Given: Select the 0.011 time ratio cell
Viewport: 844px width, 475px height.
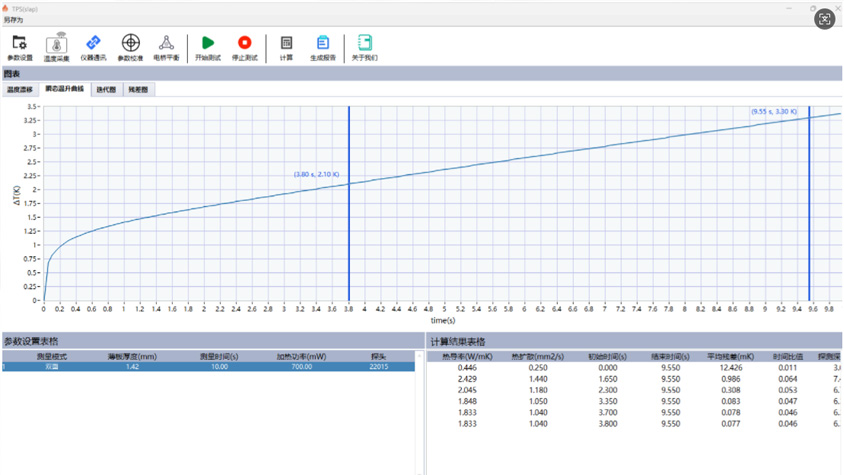Looking at the screenshot, I should click(x=787, y=368).
